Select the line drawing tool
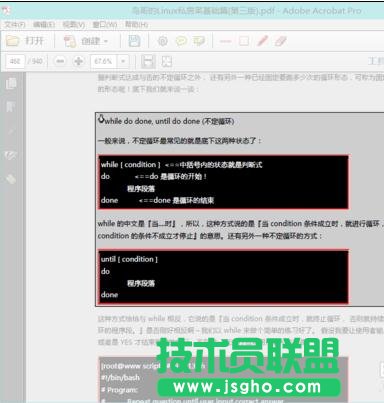The height and width of the screenshot is (403, 384). [x=225, y=41]
